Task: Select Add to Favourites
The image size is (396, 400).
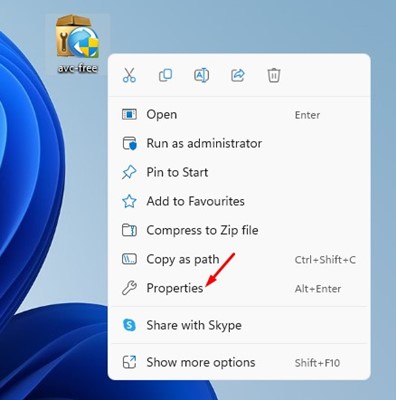Action: [x=239, y=201]
